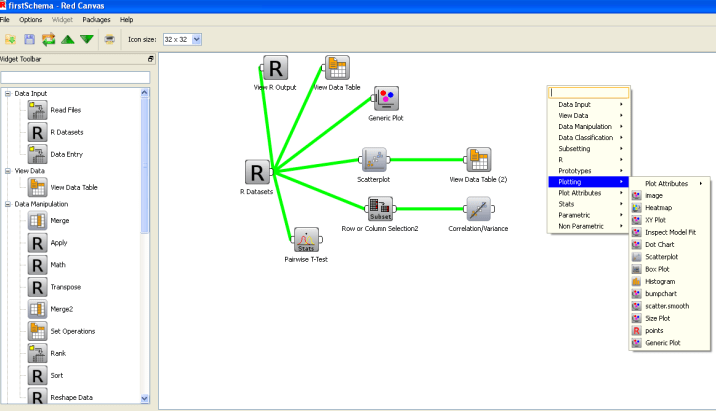Open the Icon size dropdown
Image resolution: width=716 pixels, height=411 pixels.
(196, 39)
